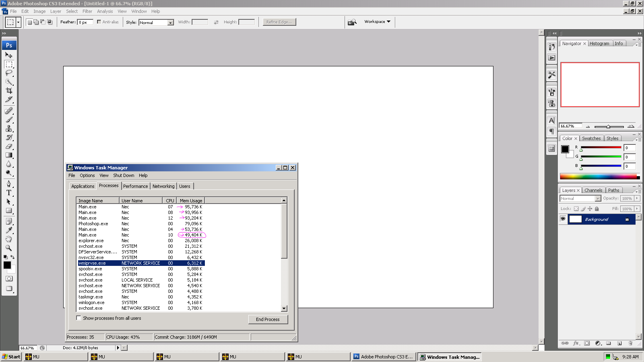Click the Feather input field
Image resolution: width=644 pixels, height=362 pixels.
[85, 22]
